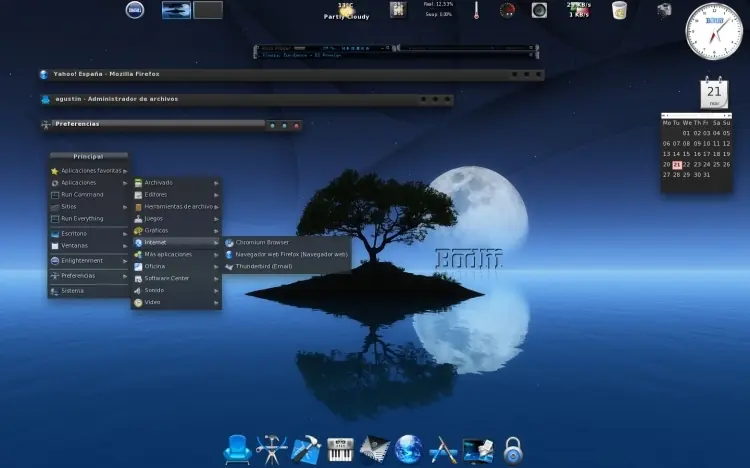Open the hammer and blueprint dock icon
The width and height of the screenshot is (750, 468).
pos(306,449)
